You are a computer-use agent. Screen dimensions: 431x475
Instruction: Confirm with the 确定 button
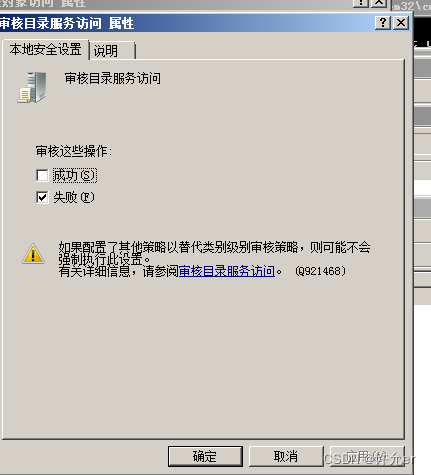205,456
